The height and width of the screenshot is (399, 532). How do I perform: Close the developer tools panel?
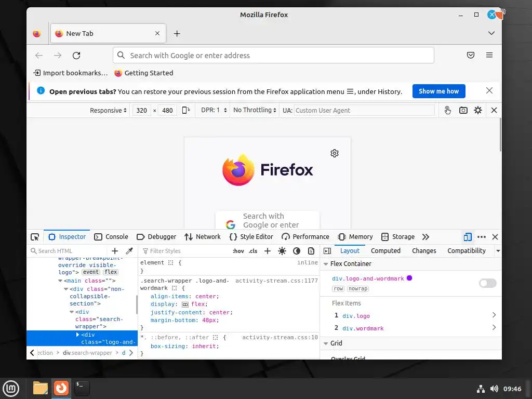(x=495, y=237)
